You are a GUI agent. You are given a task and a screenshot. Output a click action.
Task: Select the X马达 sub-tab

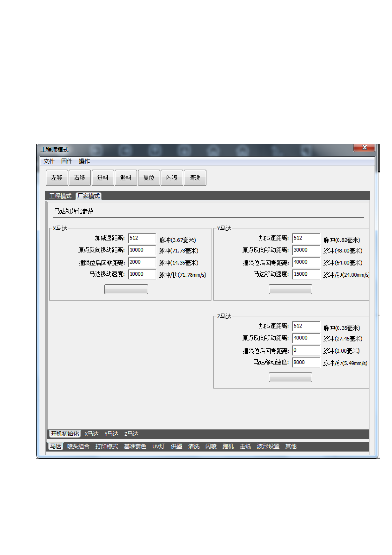click(x=92, y=434)
